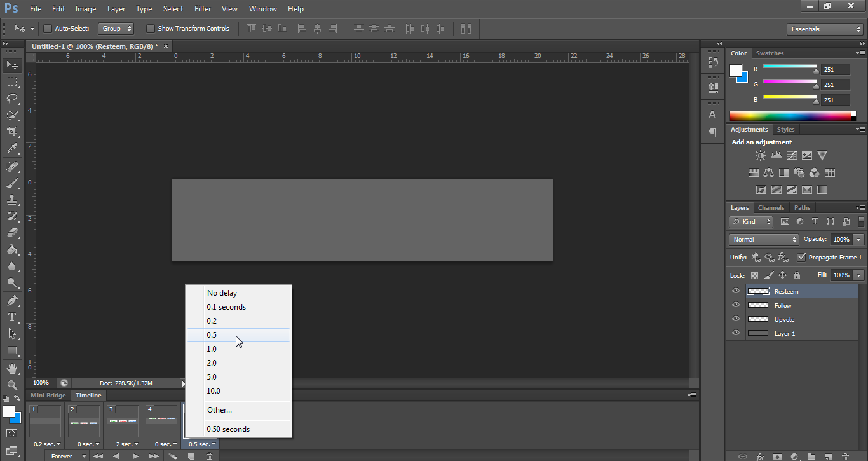868x461 pixels.
Task: Click the foreground color swatch in Color panel
Action: coord(736,71)
